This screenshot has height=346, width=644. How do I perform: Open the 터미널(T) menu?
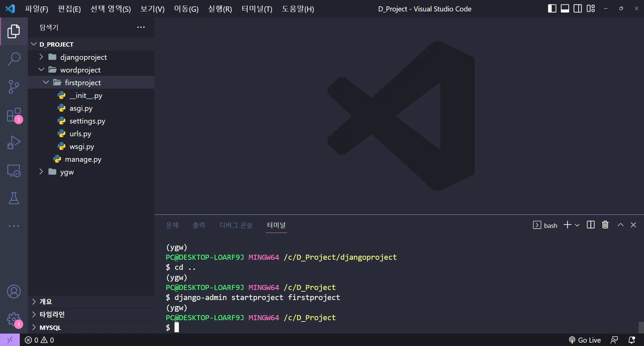tap(257, 9)
